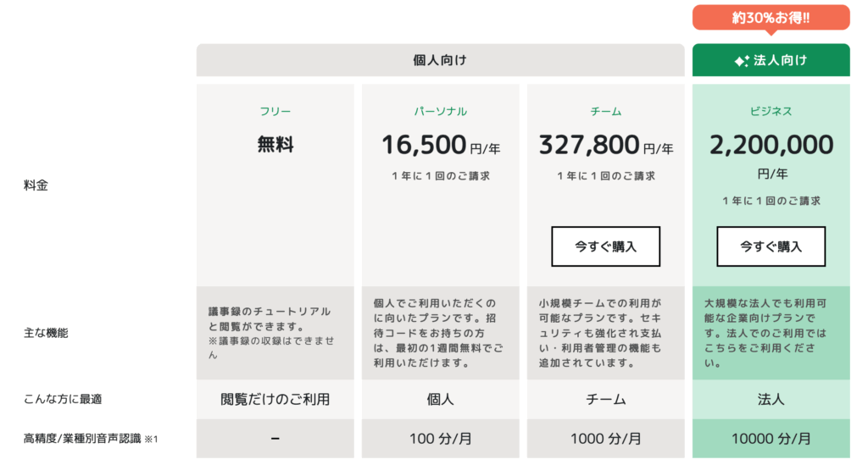The width and height of the screenshot is (868, 465).
Task: Click 今すぐ購入 under the チーム plan
Action: tap(605, 246)
